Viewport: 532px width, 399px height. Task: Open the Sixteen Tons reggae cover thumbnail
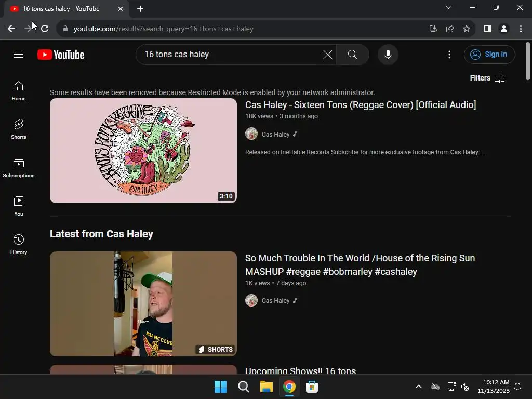[x=143, y=151]
